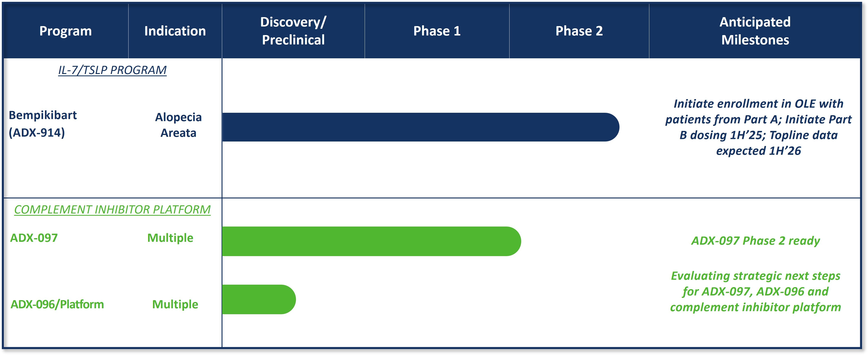Click the Evaluating strategic next steps text
The width and height of the screenshot is (868, 355).
pyautogui.click(x=755, y=291)
